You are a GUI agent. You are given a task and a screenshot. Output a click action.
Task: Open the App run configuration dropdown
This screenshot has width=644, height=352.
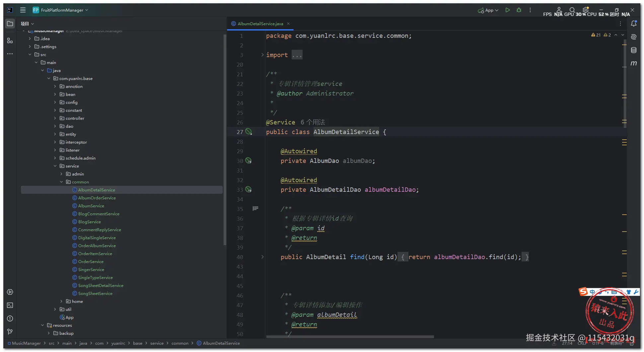coord(488,10)
